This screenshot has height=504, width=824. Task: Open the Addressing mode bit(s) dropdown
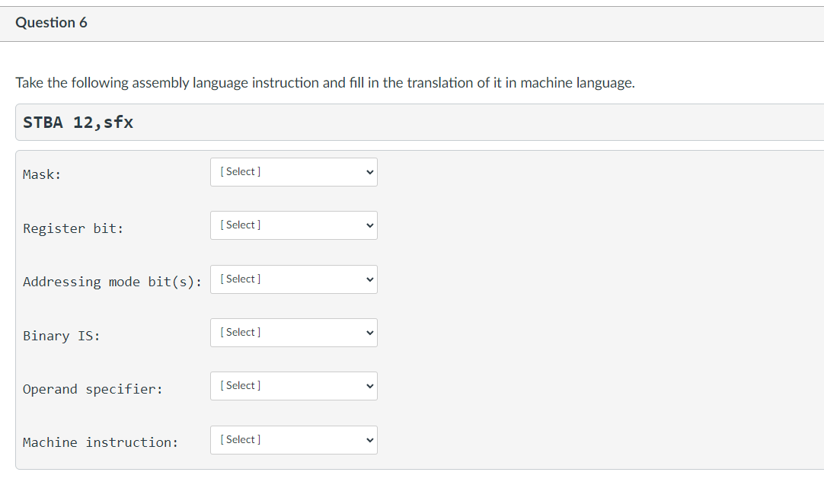(293, 279)
